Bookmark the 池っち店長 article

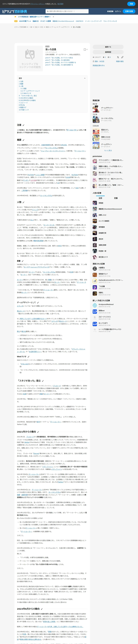85,49
